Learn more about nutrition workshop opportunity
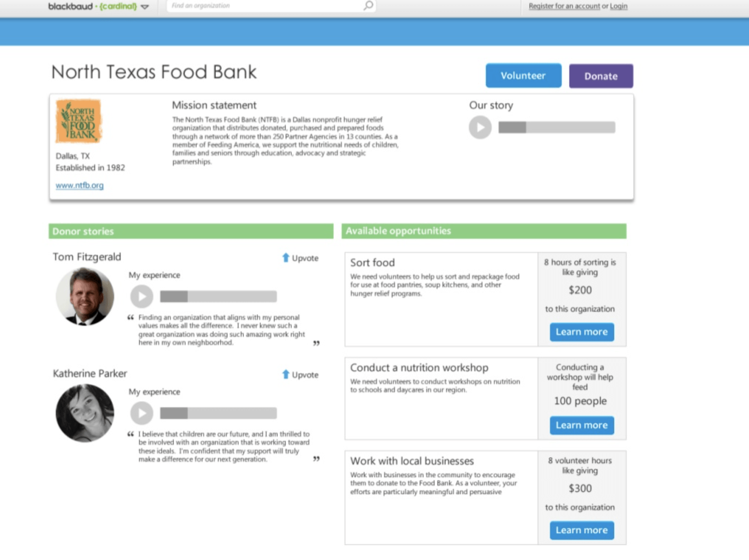The width and height of the screenshot is (749, 560). pyautogui.click(x=582, y=425)
